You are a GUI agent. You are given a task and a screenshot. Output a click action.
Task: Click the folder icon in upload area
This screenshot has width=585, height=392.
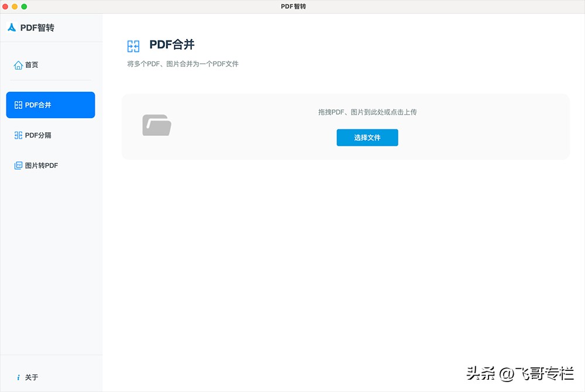coord(156,125)
